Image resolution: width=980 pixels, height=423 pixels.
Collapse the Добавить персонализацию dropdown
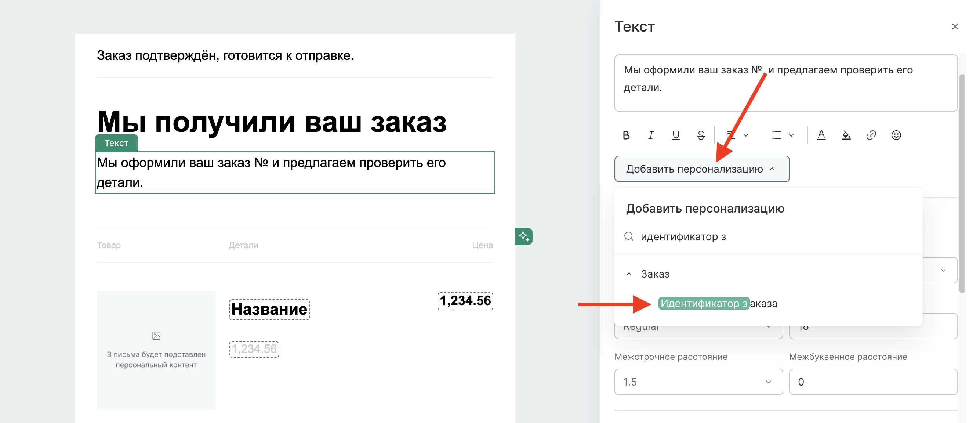[x=702, y=169]
